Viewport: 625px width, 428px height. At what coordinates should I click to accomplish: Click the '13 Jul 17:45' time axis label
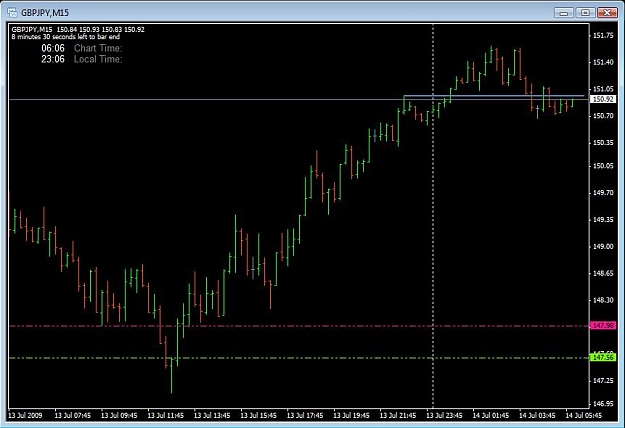(305, 415)
